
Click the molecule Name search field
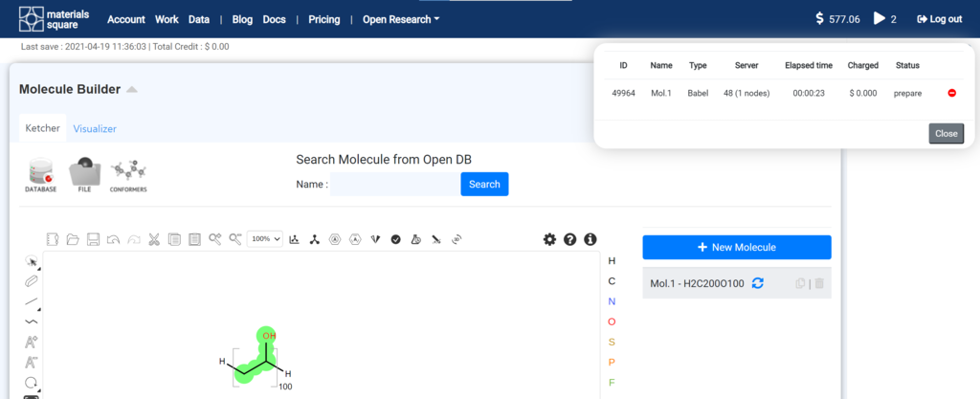[395, 185]
